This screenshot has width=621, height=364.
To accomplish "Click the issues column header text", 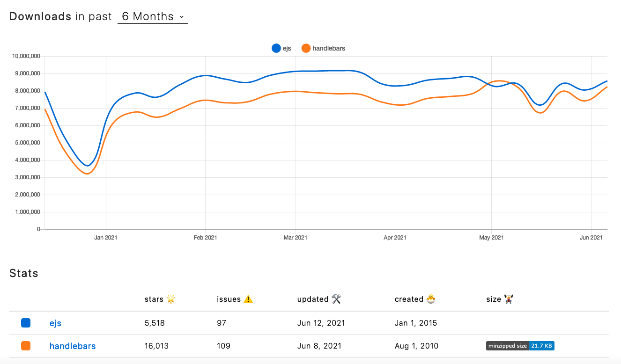I will pyautogui.click(x=229, y=299).
